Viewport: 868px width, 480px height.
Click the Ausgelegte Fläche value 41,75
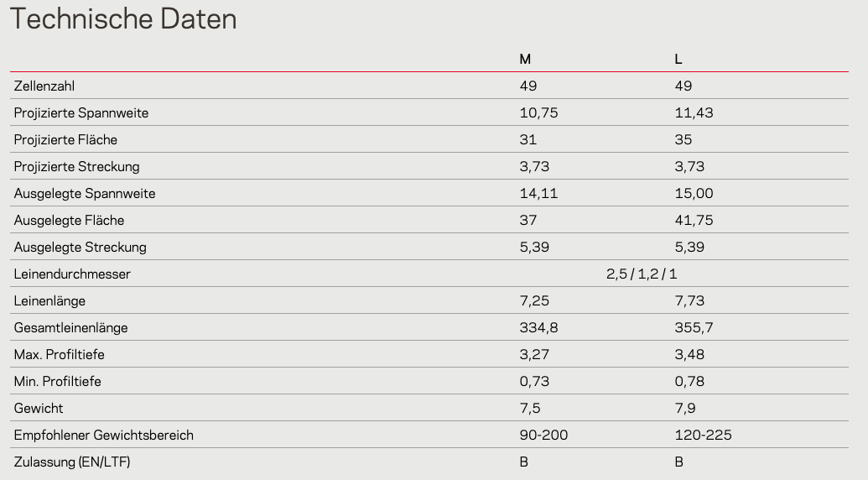coord(694,221)
